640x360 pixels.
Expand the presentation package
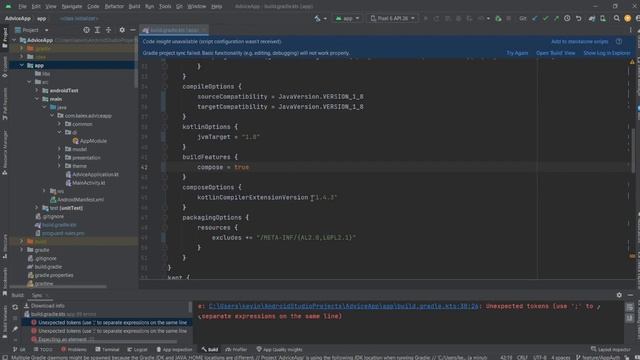[59, 158]
